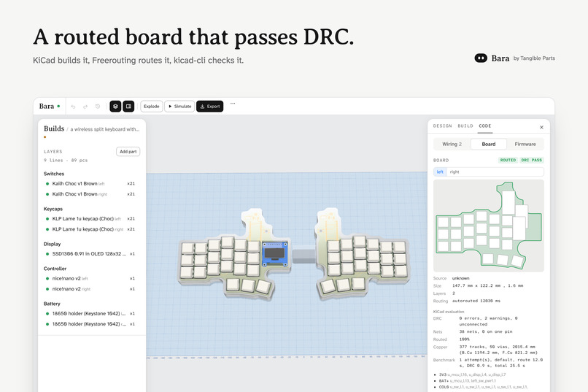Click the COL0 net list entry
This screenshot has width=588, height=392.
pos(483,387)
